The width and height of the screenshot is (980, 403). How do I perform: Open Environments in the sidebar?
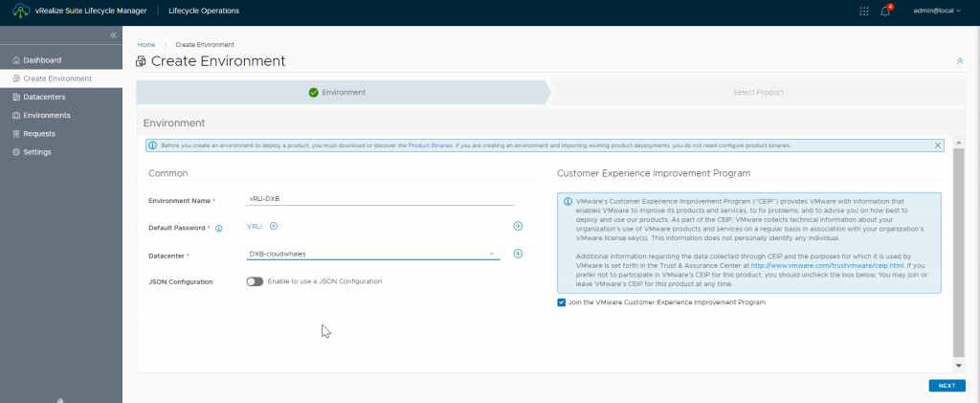point(61,116)
